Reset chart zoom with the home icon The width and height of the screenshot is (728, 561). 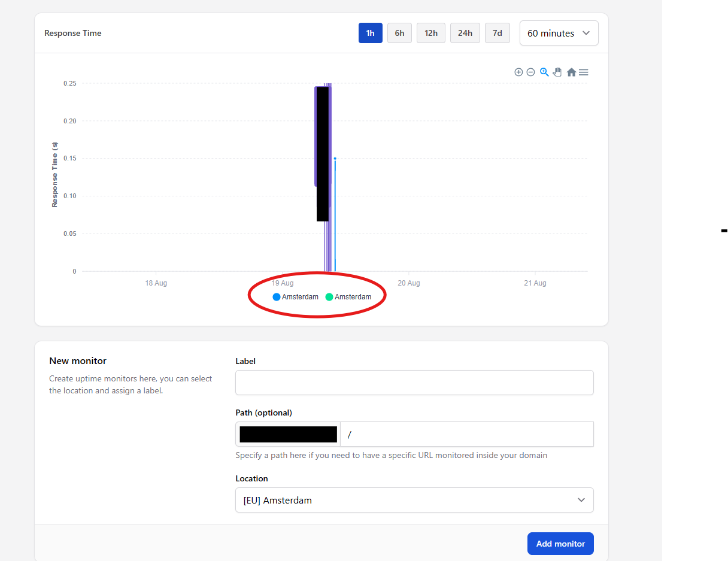(571, 72)
